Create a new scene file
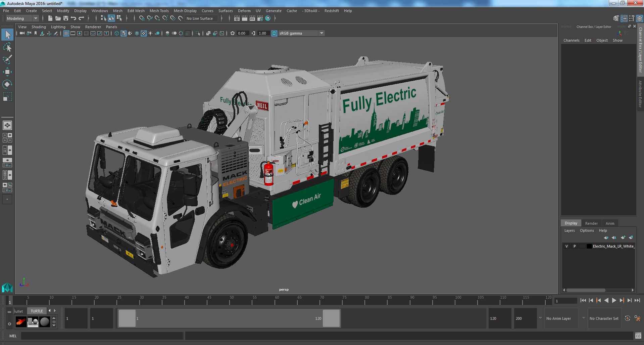The height and width of the screenshot is (345, 644). coord(50,18)
